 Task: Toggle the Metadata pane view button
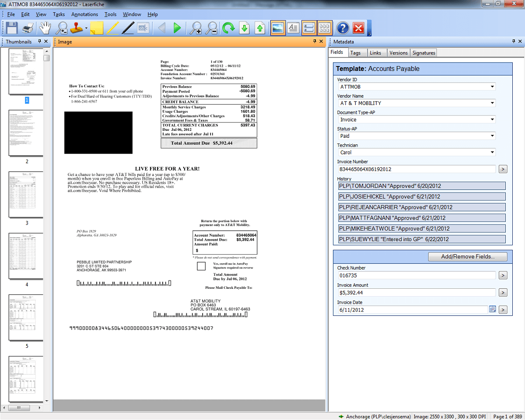(x=309, y=28)
